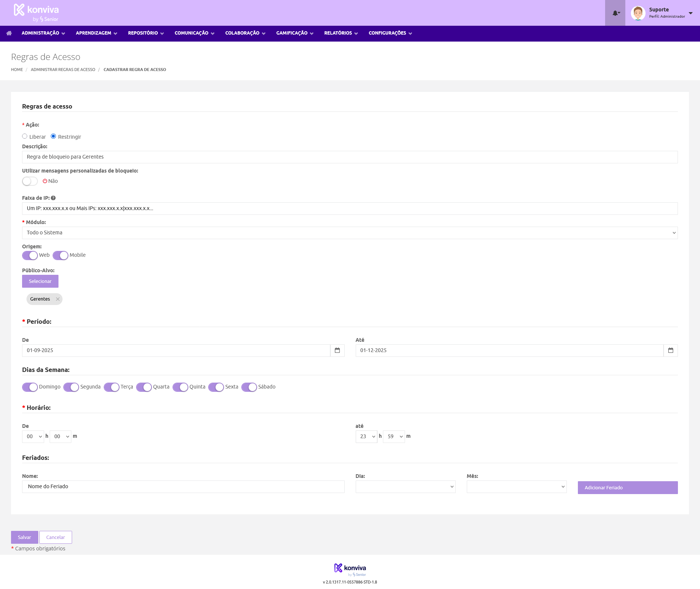Screen dimensions: 700x589
Task: Open the end hour dropdown showing 23
Action: coord(366,436)
